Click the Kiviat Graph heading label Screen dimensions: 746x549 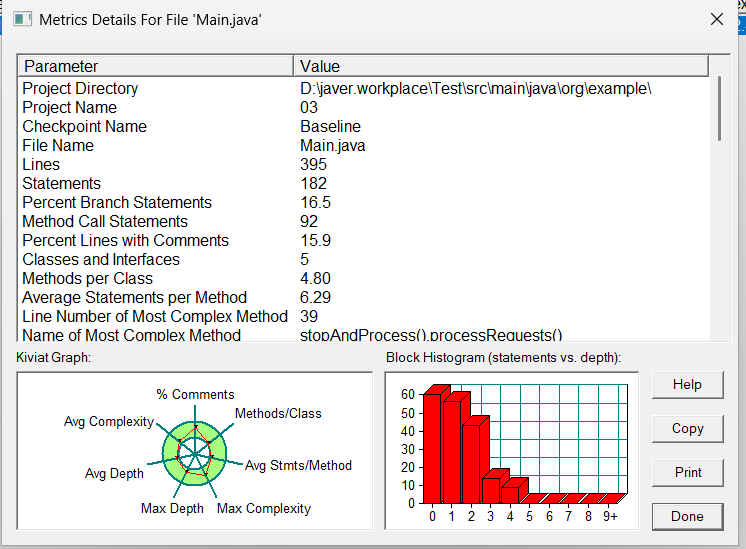[x=53, y=357]
